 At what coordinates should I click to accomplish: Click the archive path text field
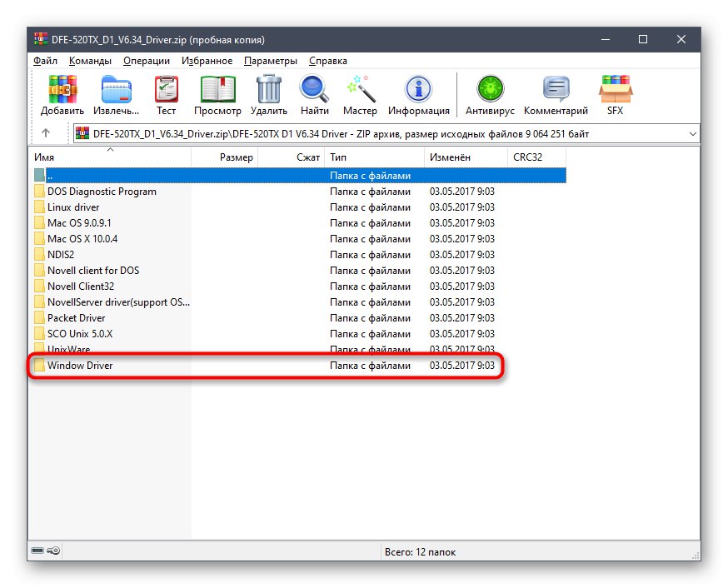coord(386,133)
